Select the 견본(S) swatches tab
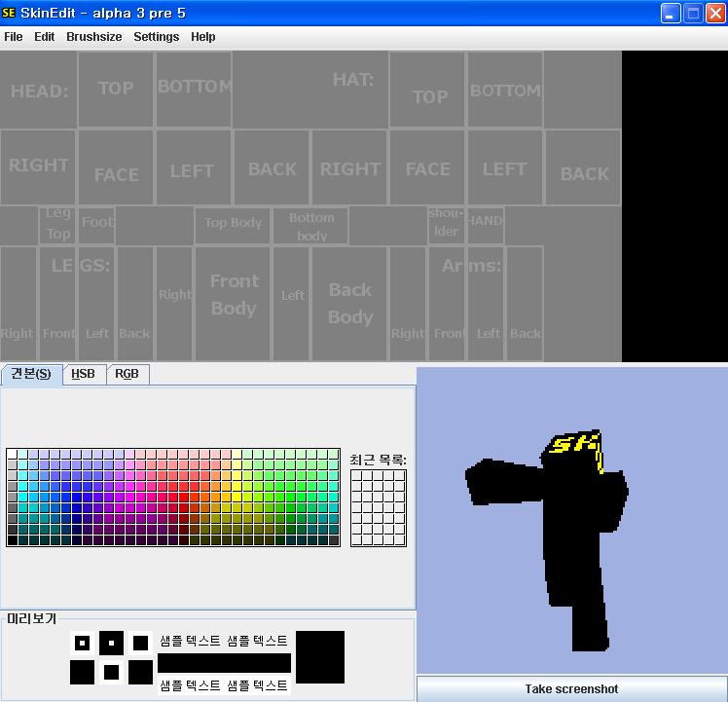The width and height of the screenshot is (728, 702). tap(31, 374)
